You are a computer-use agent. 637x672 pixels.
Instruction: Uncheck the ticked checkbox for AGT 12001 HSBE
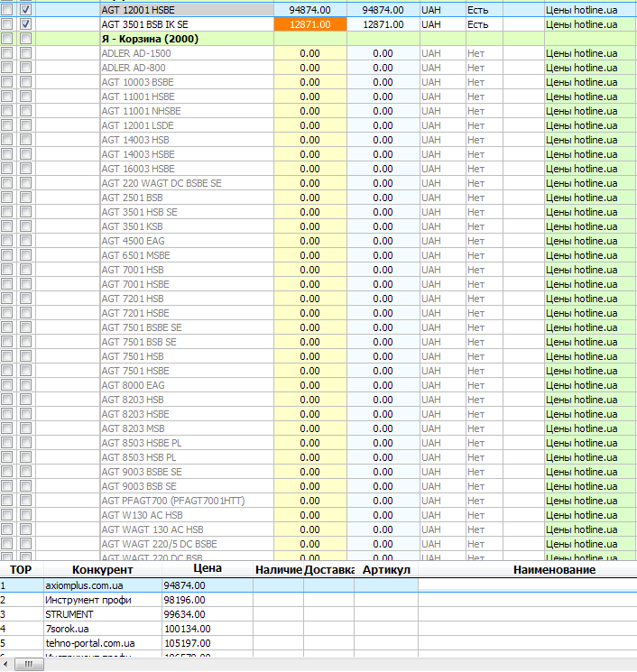pyautogui.click(x=25, y=9)
